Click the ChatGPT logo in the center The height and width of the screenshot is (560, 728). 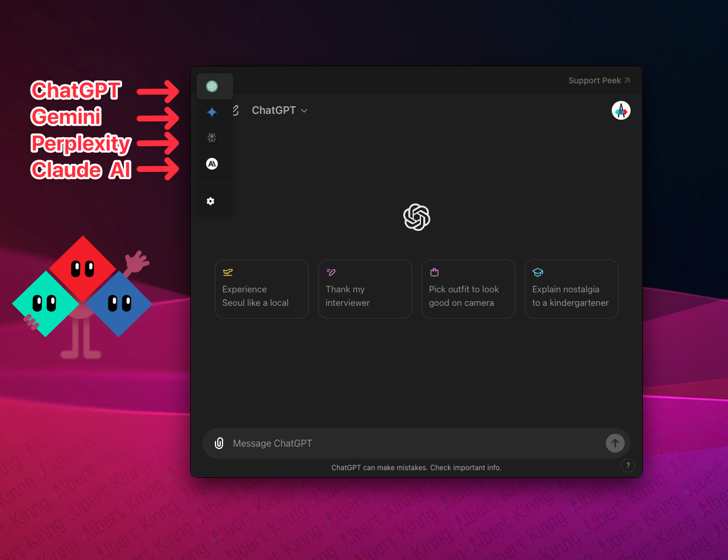click(417, 217)
